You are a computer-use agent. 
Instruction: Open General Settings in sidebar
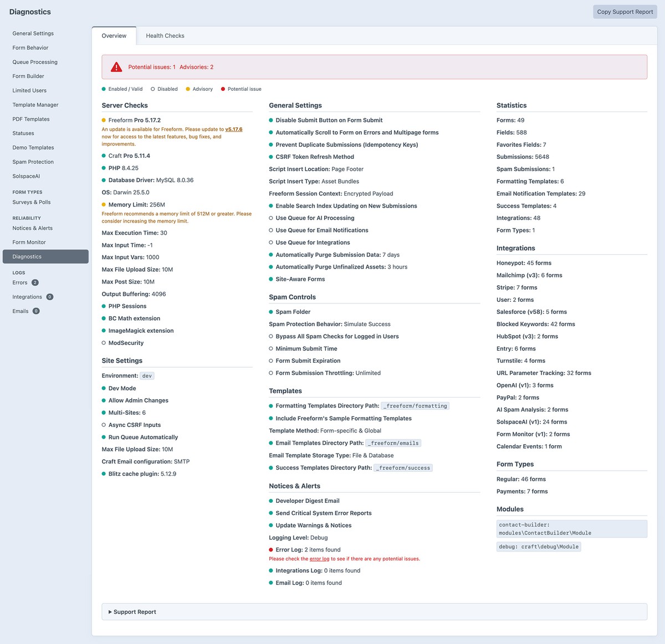tap(33, 33)
